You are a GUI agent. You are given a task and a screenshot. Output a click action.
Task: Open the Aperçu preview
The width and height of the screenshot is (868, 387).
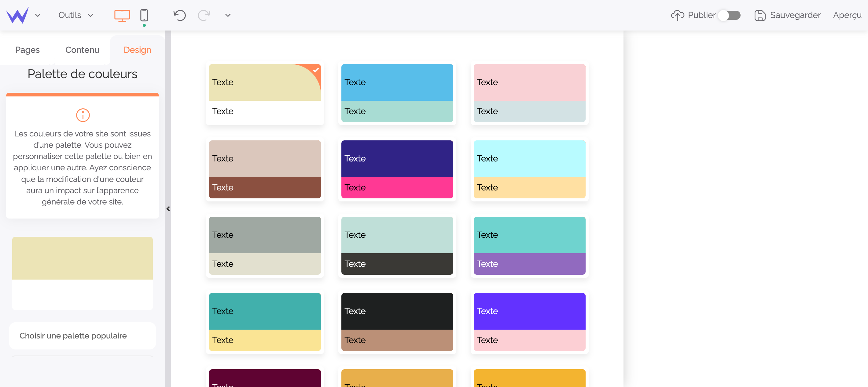click(847, 16)
